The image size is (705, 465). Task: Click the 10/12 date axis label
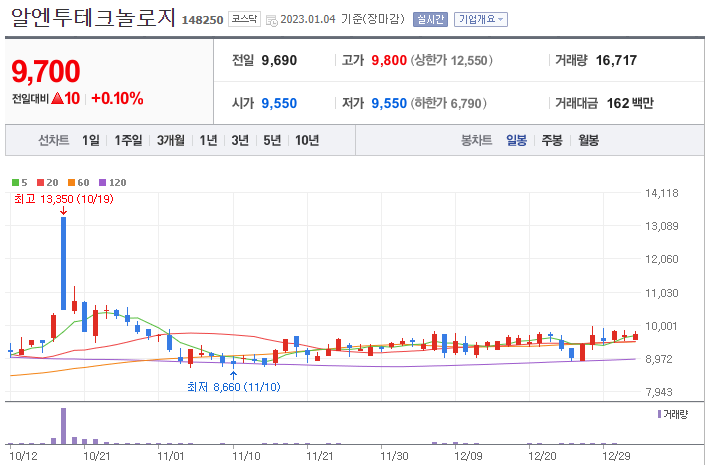point(23,456)
